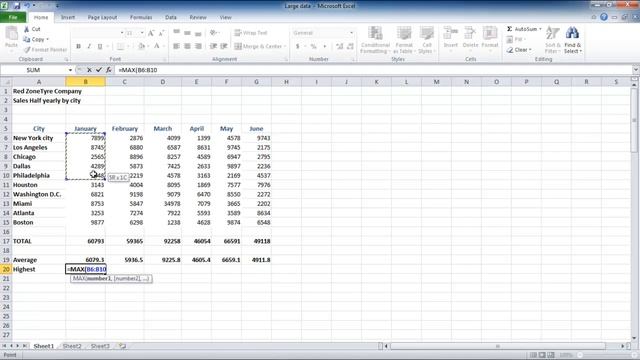Select the Miami cell
Image resolution: width=640 pixels, height=360 pixels.
click(x=39, y=204)
